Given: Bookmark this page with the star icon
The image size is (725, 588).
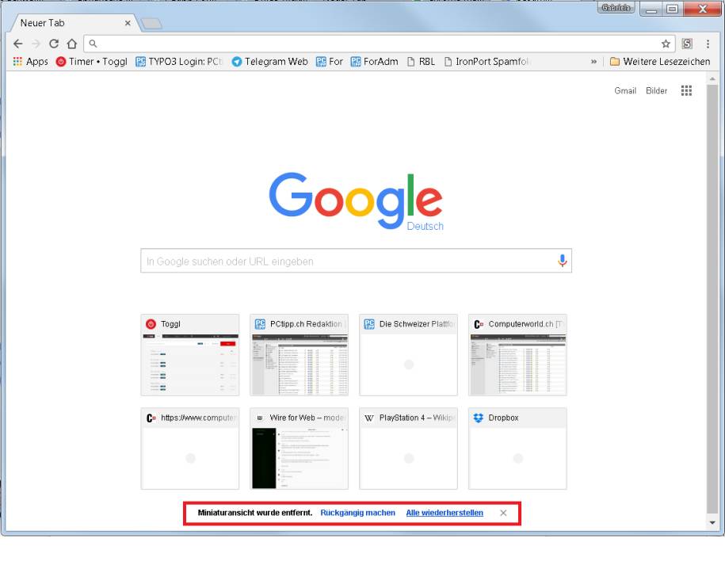Looking at the screenshot, I should click(666, 44).
